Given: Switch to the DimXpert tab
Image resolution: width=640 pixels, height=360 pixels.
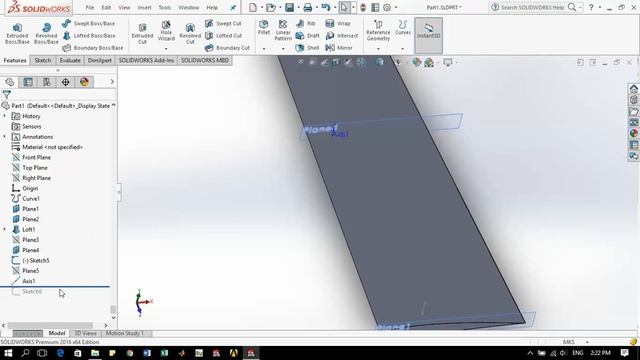Looking at the screenshot, I should click(100, 60).
